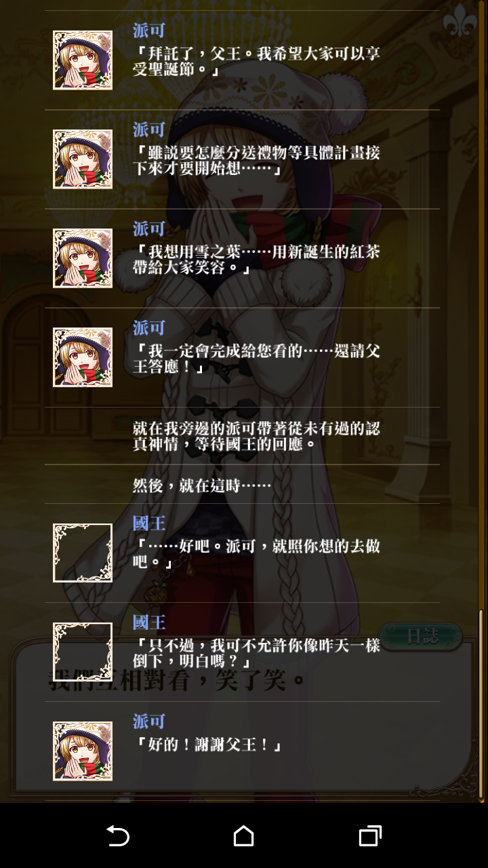Tap Android home navigation icon
The width and height of the screenshot is (488, 868).
pyautogui.click(x=244, y=836)
